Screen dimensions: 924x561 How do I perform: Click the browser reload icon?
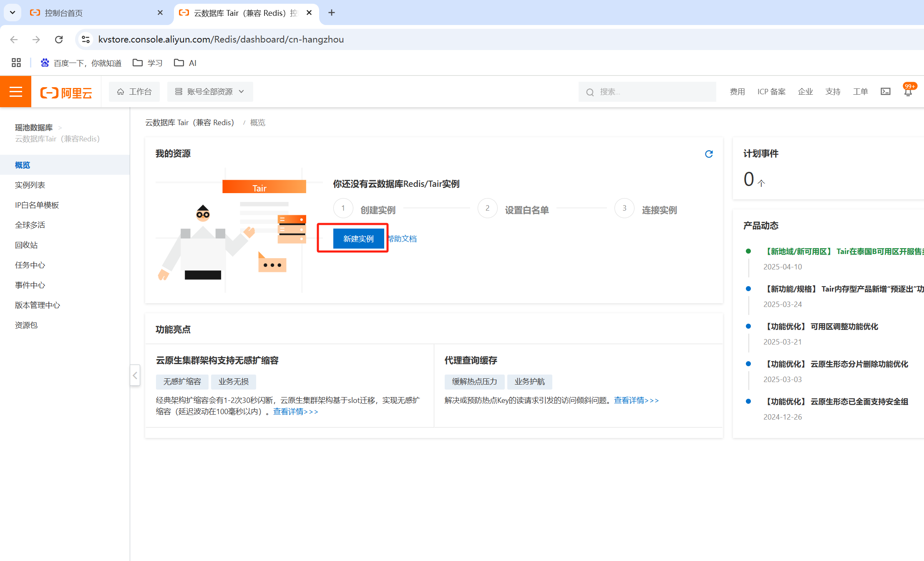click(59, 39)
